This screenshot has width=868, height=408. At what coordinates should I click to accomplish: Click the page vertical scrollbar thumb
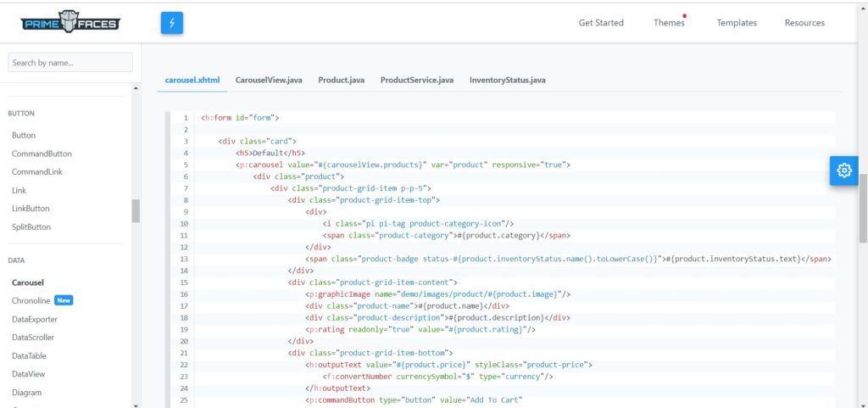click(x=863, y=208)
